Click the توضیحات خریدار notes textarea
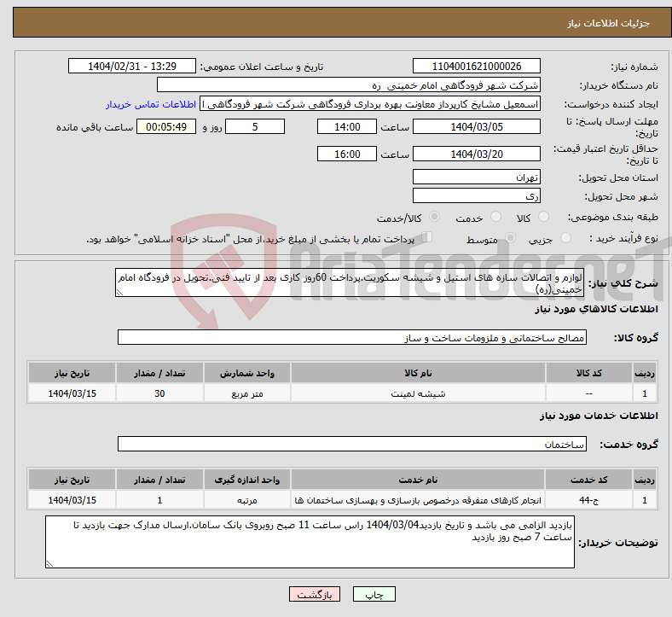This screenshot has height=617, width=672. [310, 542]
